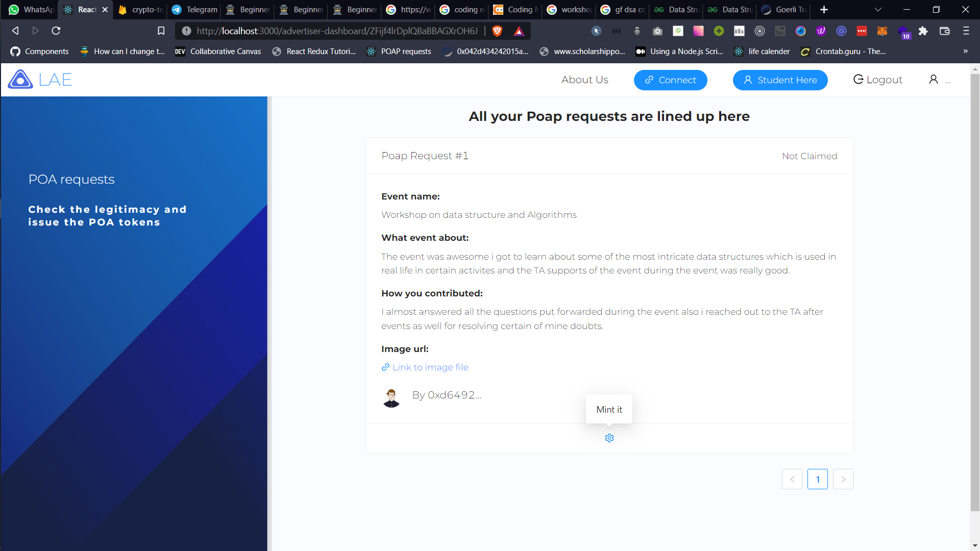Go to previous page of Poap requests

792,479
